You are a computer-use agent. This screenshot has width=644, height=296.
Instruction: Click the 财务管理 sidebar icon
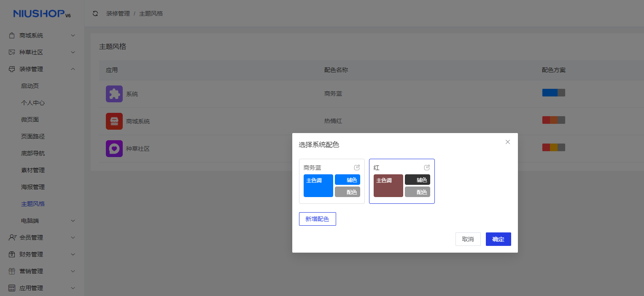(x=12, y=254)
